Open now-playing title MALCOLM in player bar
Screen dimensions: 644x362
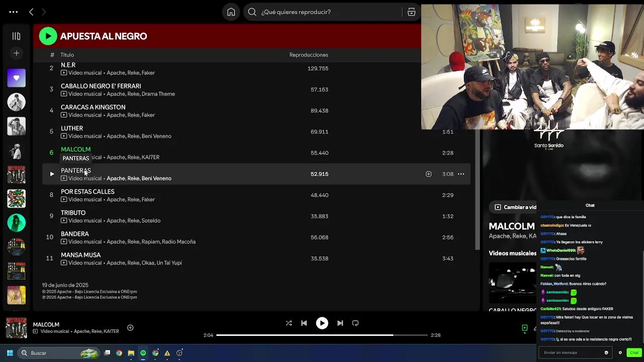pos(46,325)
